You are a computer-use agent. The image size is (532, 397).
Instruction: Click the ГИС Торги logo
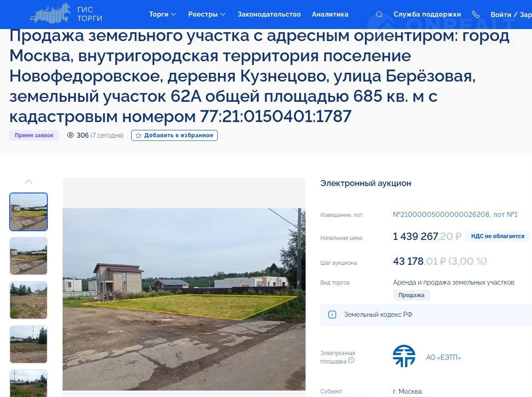click(66, 14)
